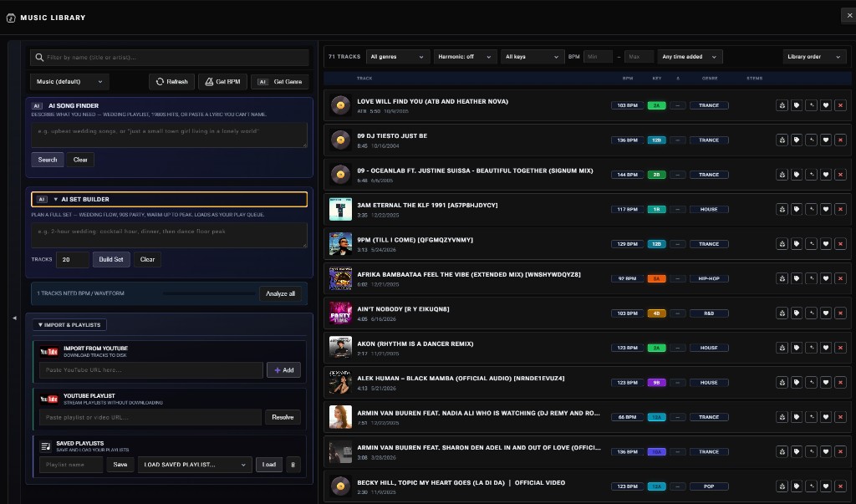Image resolution: width=856 pixels, height=504 pixels.
Task: Favorite 09 DJ Tiesto Just Be with heart
Action: pyautogui.click(x=825, y=140)
